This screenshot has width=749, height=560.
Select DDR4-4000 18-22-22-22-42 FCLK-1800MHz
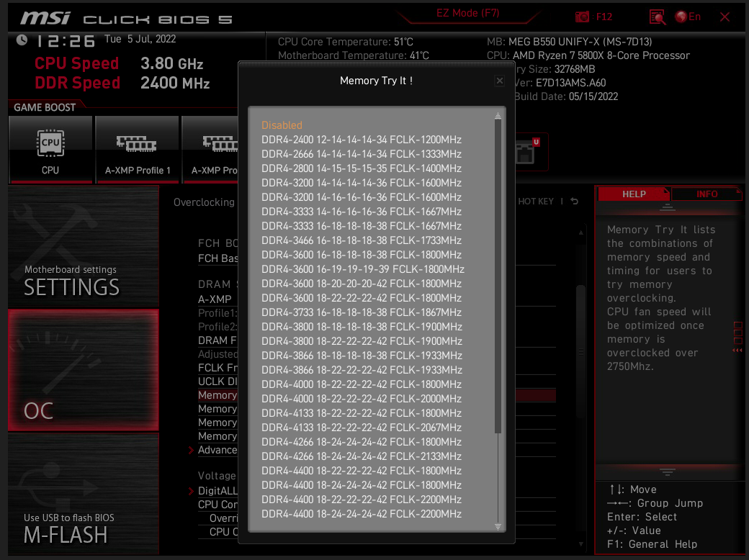362,384
